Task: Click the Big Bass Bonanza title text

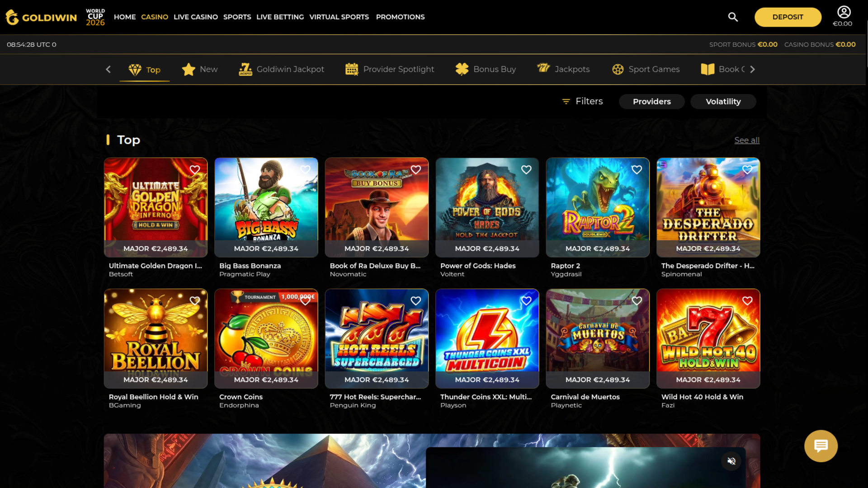Action: (x=250, y=266)
